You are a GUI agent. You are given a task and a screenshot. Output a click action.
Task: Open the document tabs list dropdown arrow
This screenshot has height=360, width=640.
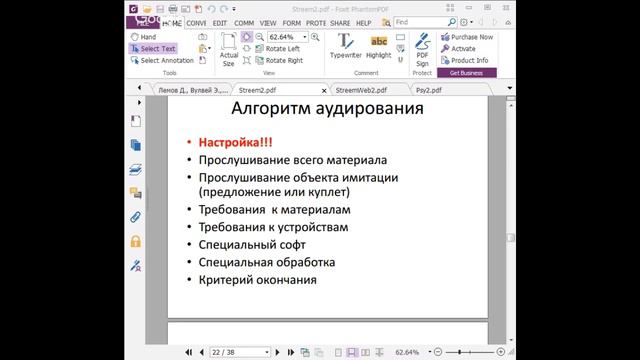509,88
